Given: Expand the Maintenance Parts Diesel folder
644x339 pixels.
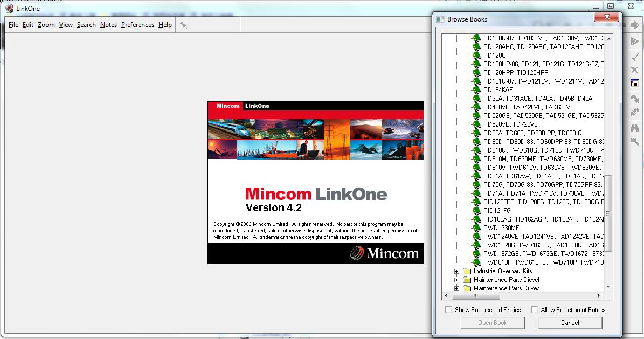Looking at the screenshot, I should pos(456,280).
